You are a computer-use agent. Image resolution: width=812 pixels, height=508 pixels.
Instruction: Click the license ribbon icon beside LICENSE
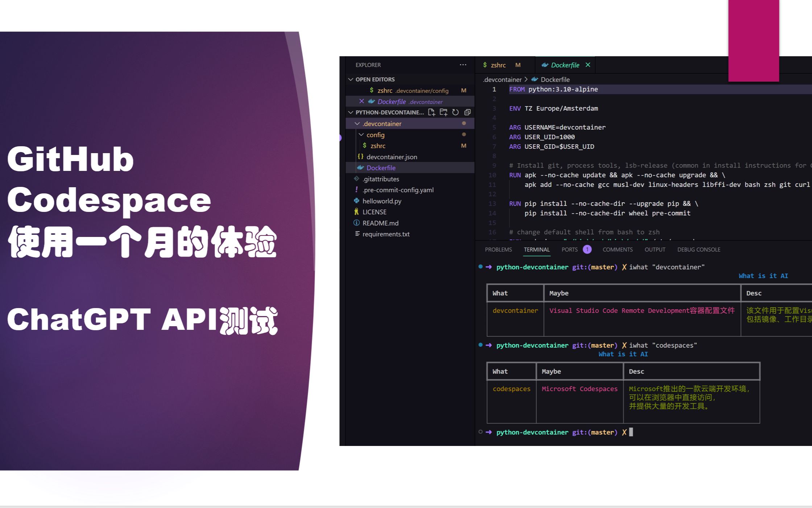coord(357,212)
